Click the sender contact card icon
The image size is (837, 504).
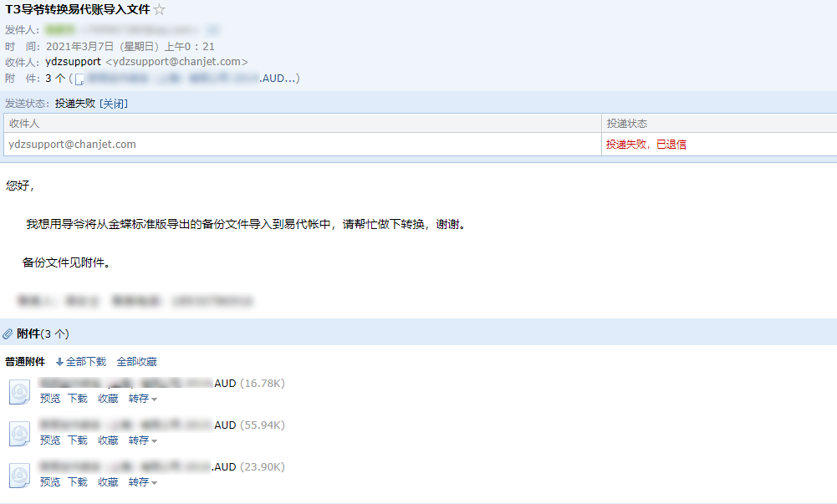(212, 30)
